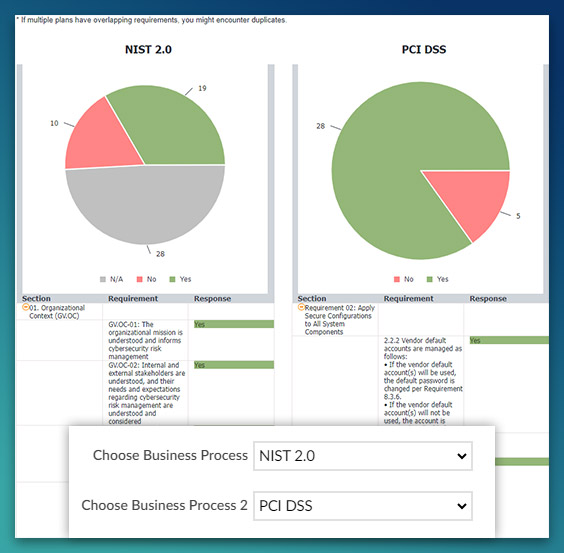Click the NIST 2.0 chart title
This screenshot has height=553, width=564.
[x=148, y=49]
